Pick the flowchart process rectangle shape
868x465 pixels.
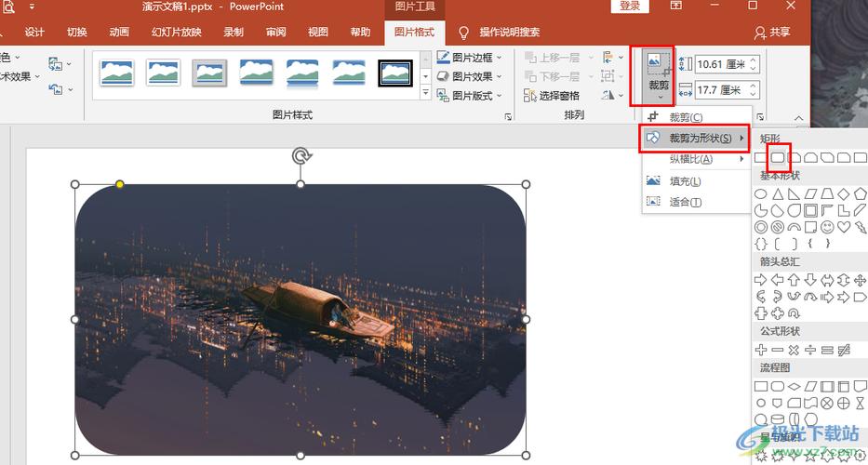coord(761,386)
